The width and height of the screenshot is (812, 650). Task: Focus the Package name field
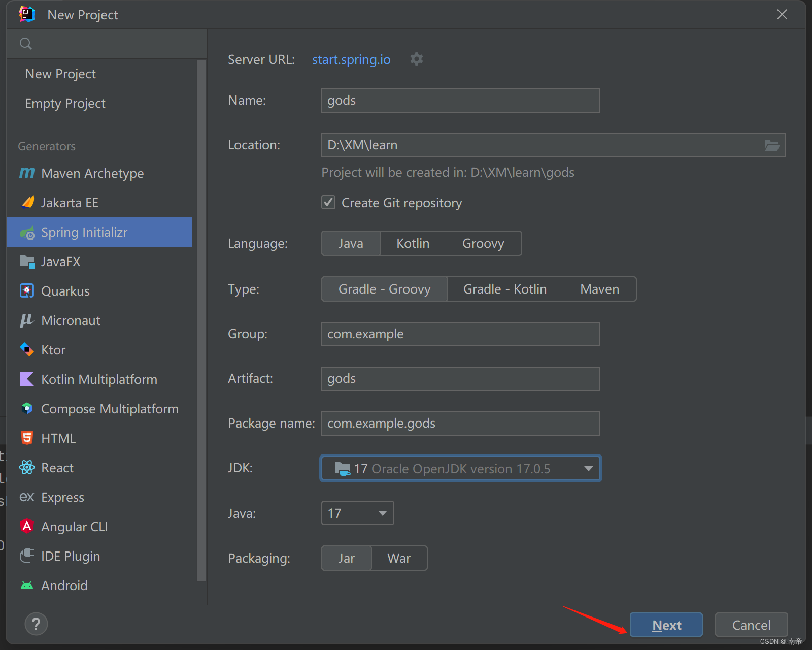click(461, 424)
